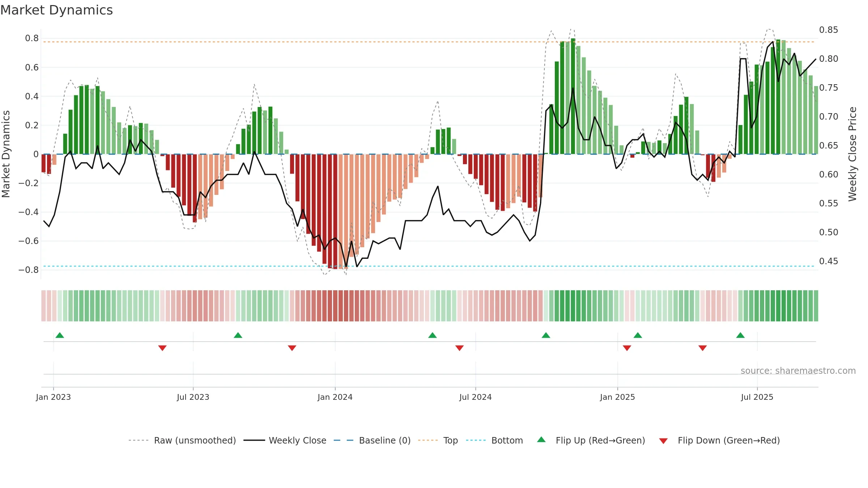Select the green Flip Up triangle between Jul 2023 and Jan 2024
Screen dimensions: 868x488
[x=238, y=335]
